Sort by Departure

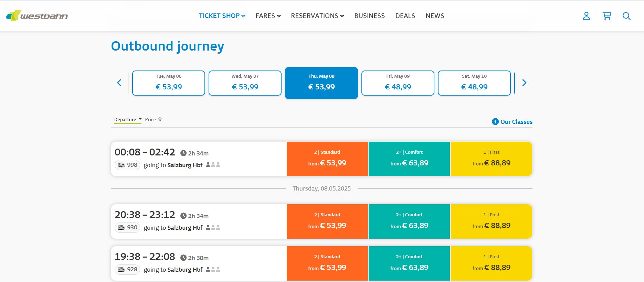[x=128, y=120]
